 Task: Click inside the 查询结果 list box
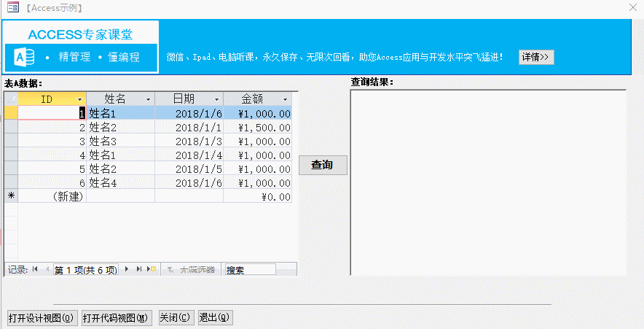[x=488, y=182]
